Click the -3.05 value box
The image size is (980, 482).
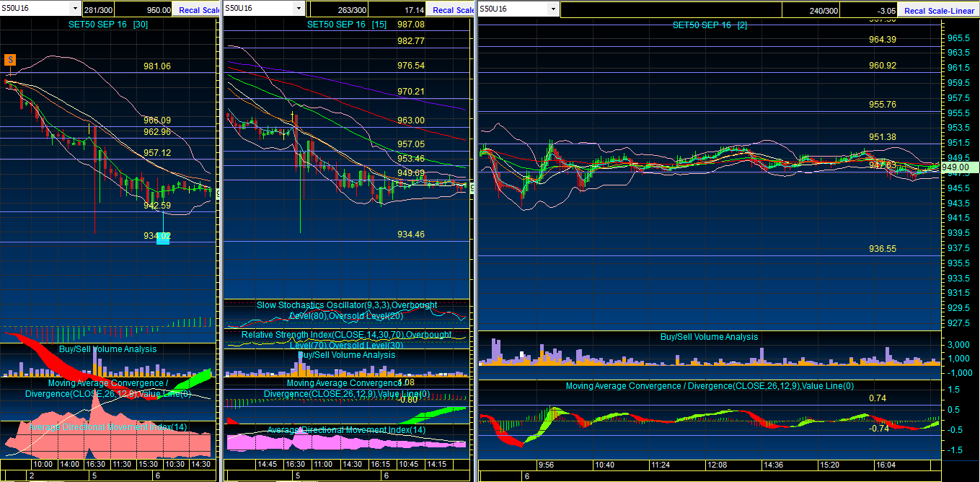869,10
